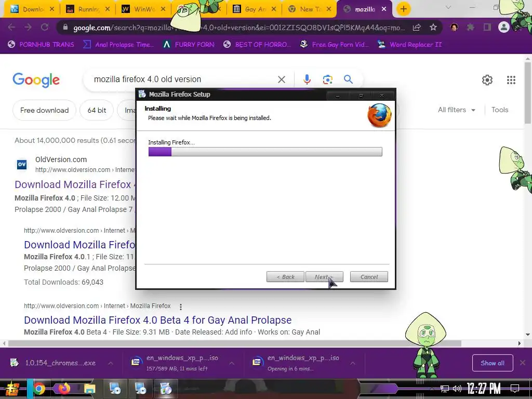The height and width of the screenshot is (399, 532).
Task: Open the Firefox installer taskbar icon
Action: coord(166,389)
